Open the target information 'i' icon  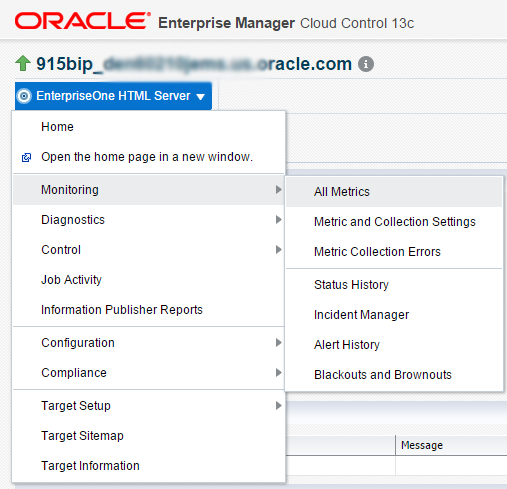[x=366, y=64]
